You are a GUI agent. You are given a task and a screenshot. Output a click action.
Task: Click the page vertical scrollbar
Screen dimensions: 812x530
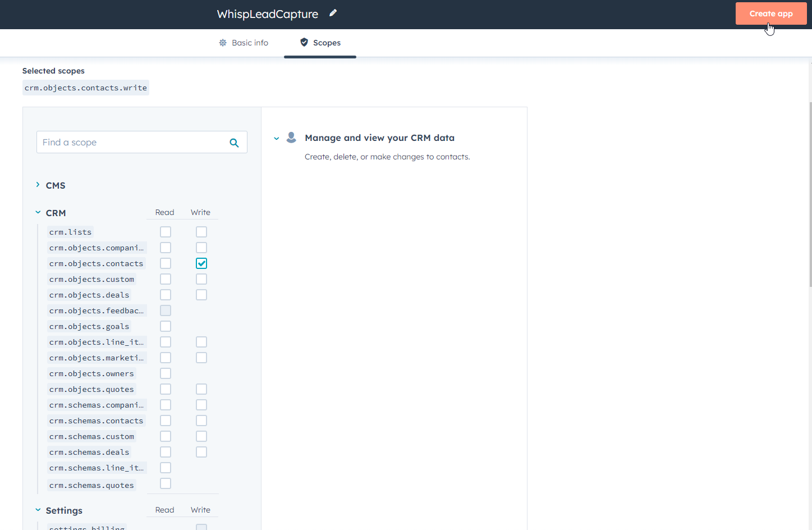810,194
